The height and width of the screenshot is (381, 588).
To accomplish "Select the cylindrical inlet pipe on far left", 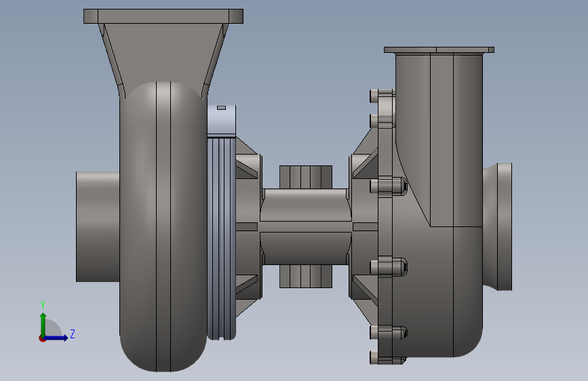I will [98, 226].
